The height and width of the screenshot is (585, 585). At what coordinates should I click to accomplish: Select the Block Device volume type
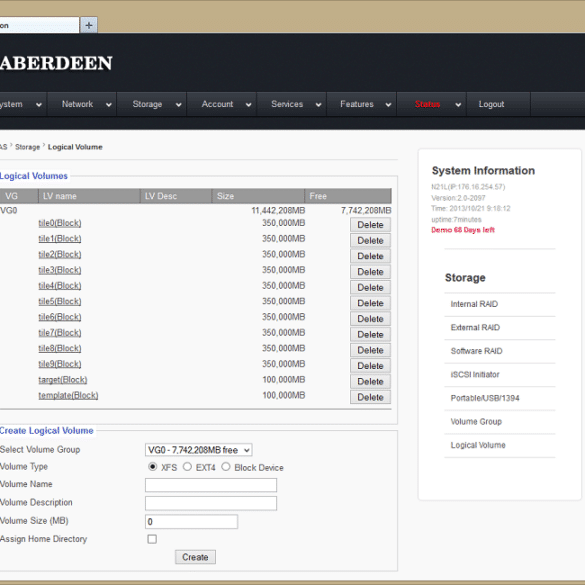(x=226, y=467)
